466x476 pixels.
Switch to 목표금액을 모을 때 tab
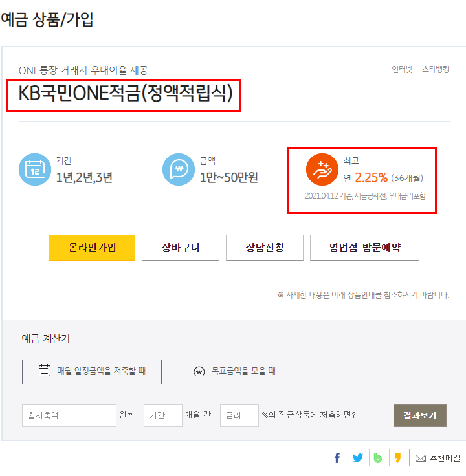tap(234, 371)
